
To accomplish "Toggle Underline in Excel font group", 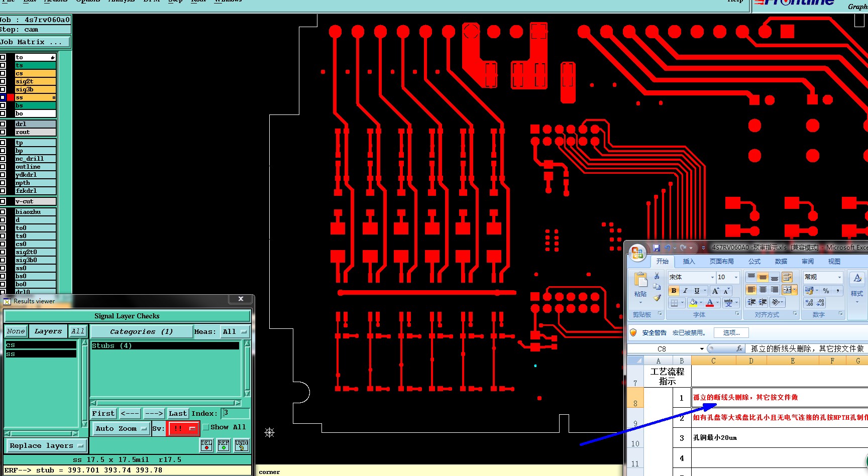I will [697, 291].
